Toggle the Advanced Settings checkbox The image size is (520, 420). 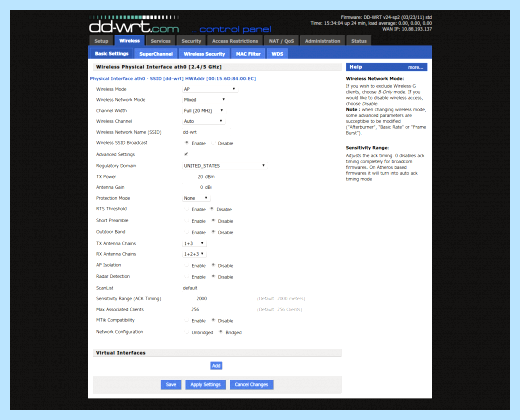[x=186, y=154]
